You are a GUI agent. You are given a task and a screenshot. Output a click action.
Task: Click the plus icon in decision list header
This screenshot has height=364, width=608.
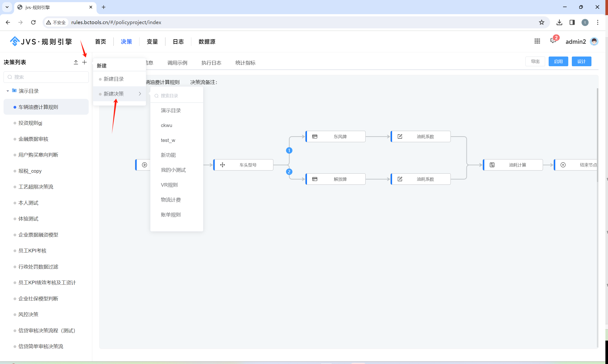[x=84, y=62]
